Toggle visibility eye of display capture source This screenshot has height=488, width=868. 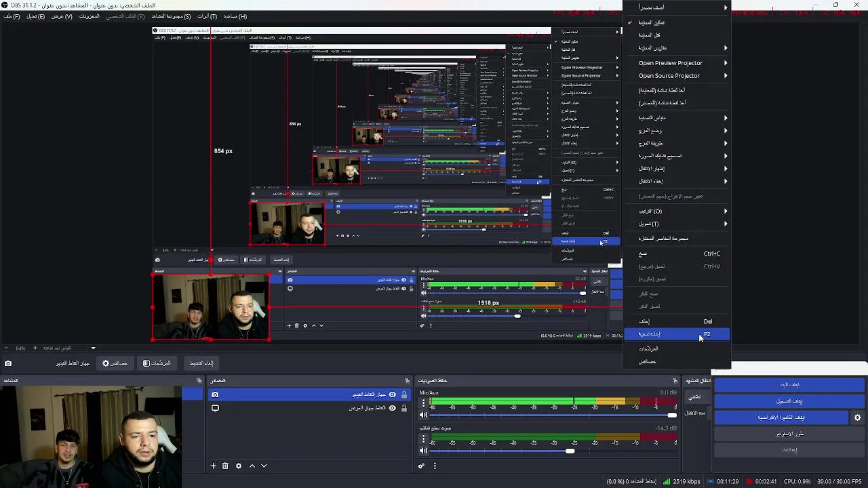392,408
